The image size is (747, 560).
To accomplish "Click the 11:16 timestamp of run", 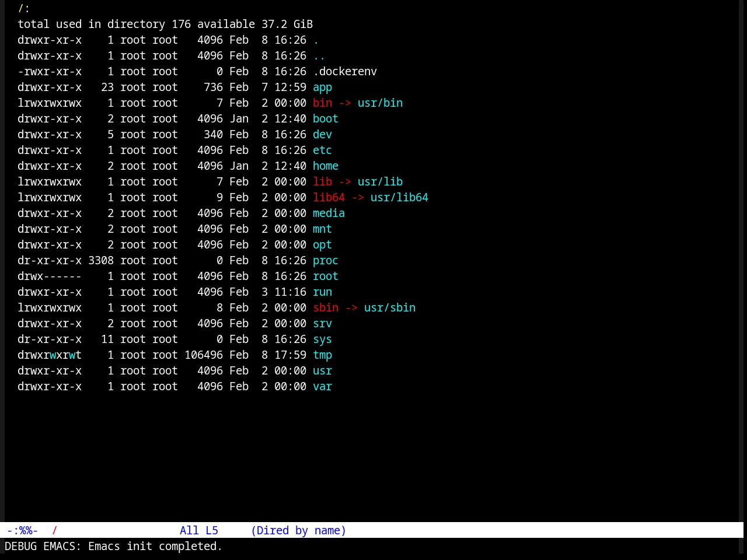I will [x=290, y=292].
